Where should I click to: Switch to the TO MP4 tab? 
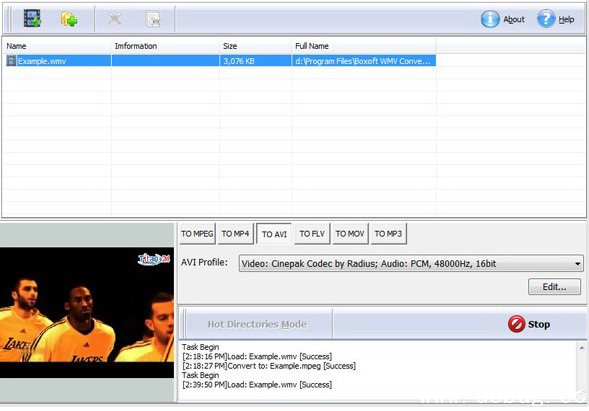point(236,234)
